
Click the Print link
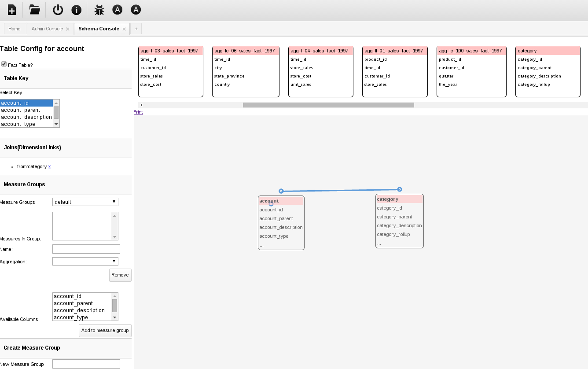(138, 112)
